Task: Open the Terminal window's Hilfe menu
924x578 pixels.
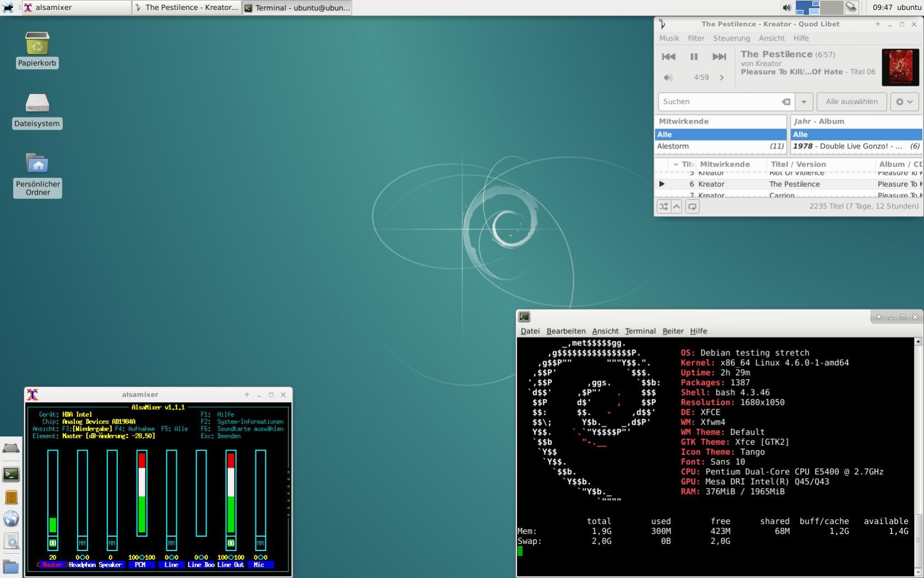Action: pyautogui.click(x=698, y=331)
